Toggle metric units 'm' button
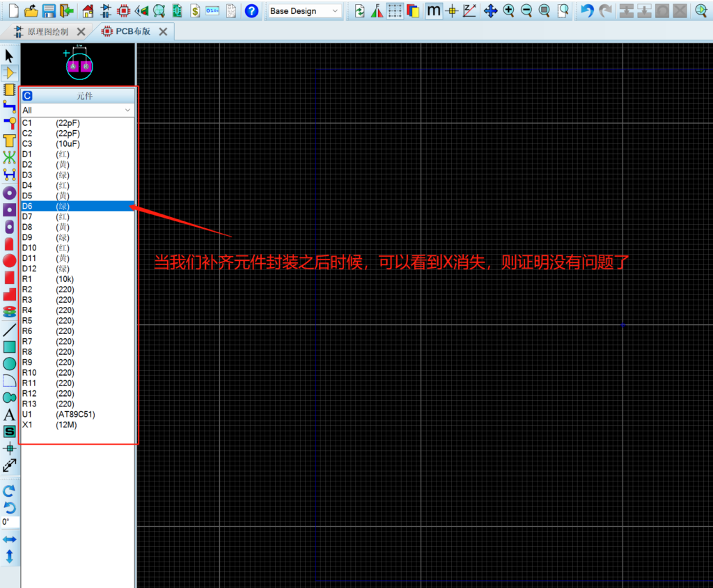713x588 pixels. [x=433, y=10]
